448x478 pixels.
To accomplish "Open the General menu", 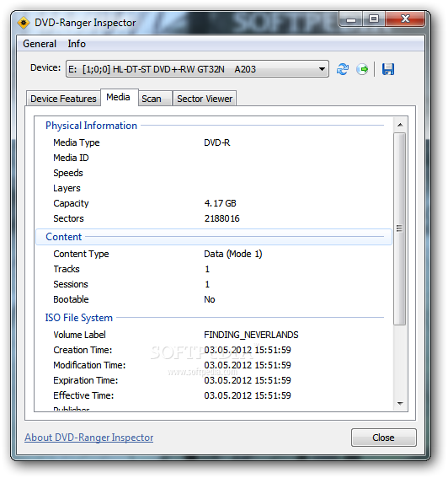I will (x=40, y=44).
